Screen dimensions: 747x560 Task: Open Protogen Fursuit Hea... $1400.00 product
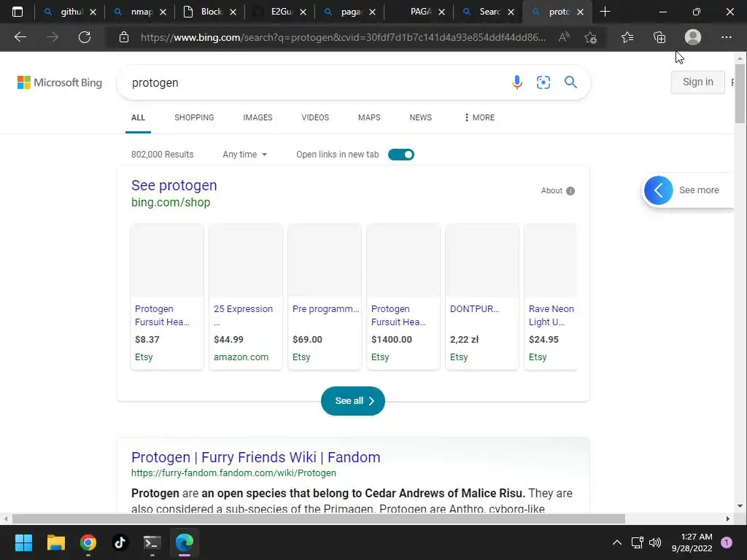[x=403, y=296]
